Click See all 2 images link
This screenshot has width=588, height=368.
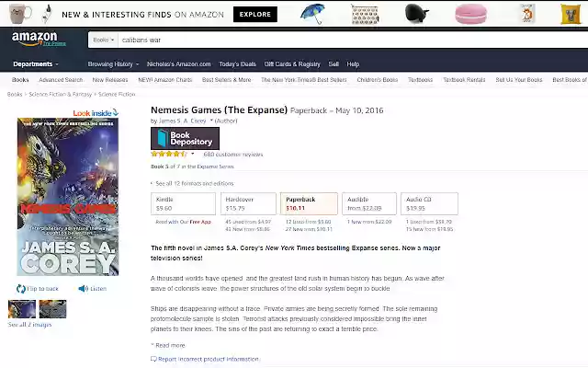pos(29,325)
